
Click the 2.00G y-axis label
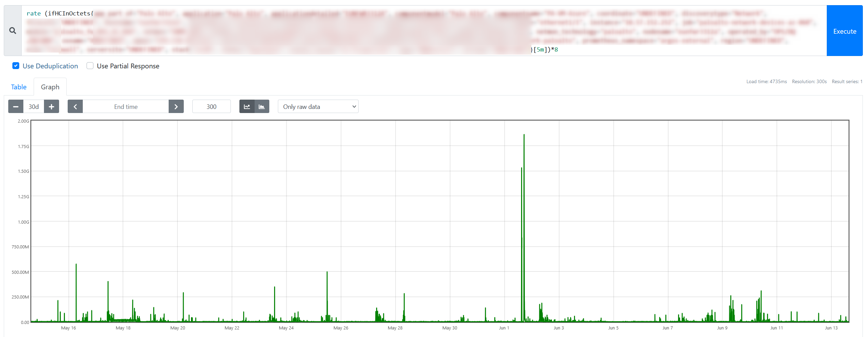pos(23,121)
